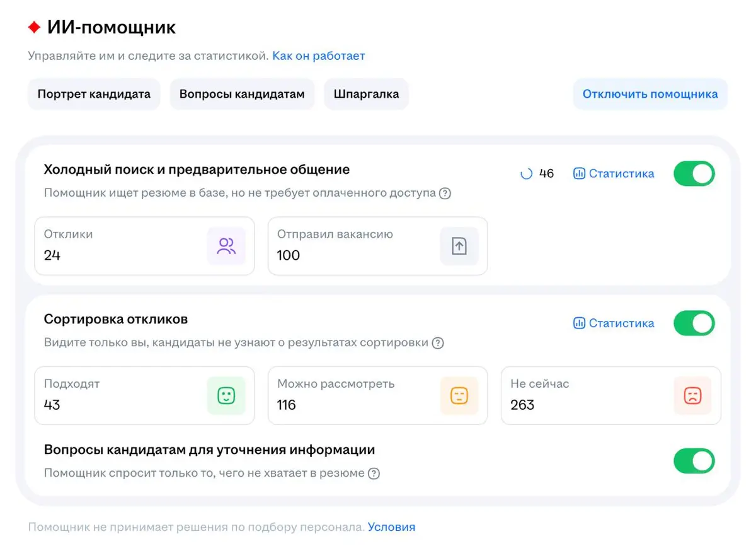Image resolution: width=756 pixels, height=558 pixels.
Task: Open the Портрет кандидата tab
Action: (x=94, y=94)
